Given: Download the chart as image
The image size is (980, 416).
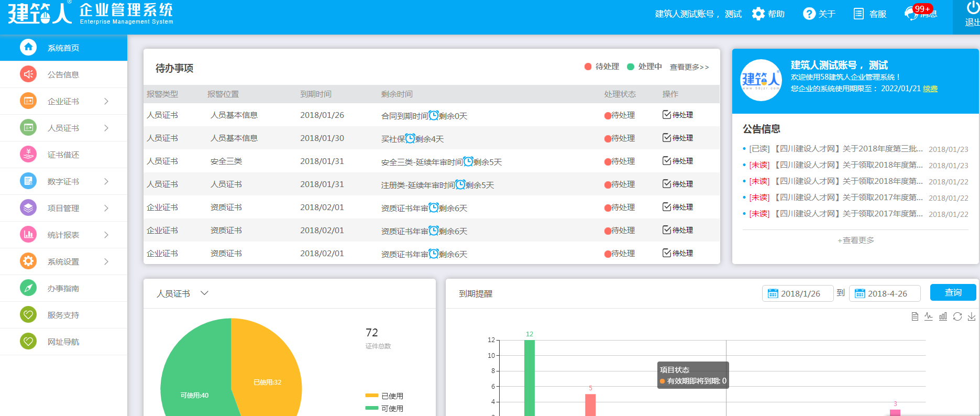Looking at the screenshot, I should (x=972, y=316).
